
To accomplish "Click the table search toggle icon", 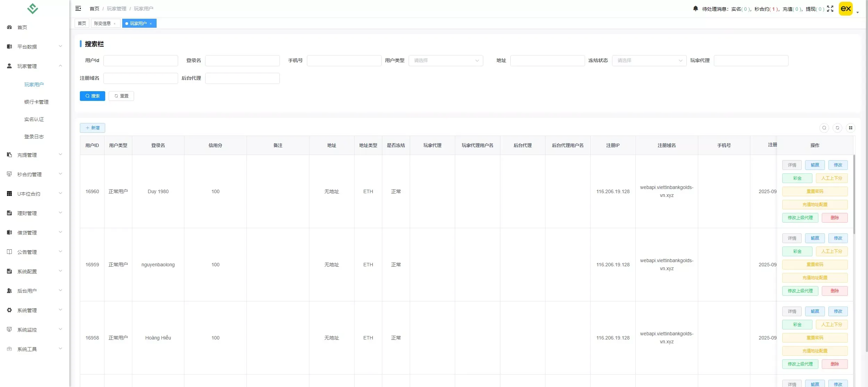I will (824, 128).
